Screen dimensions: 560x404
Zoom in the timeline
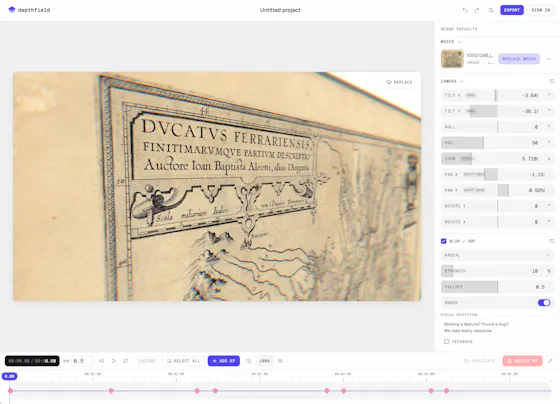[x=280, y=361]
